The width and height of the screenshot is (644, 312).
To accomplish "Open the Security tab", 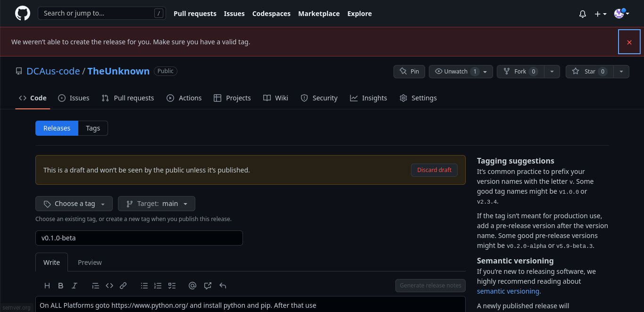I will coord(319,98).
